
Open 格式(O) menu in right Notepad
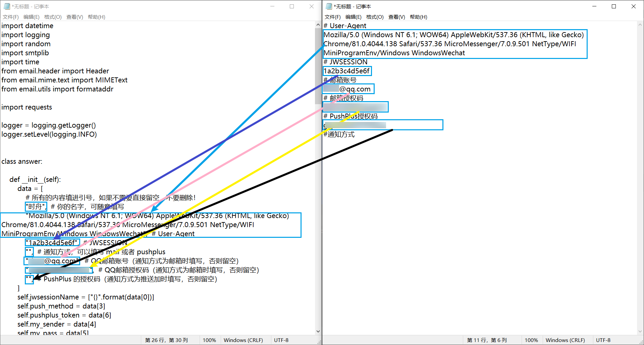click(375, 17)
